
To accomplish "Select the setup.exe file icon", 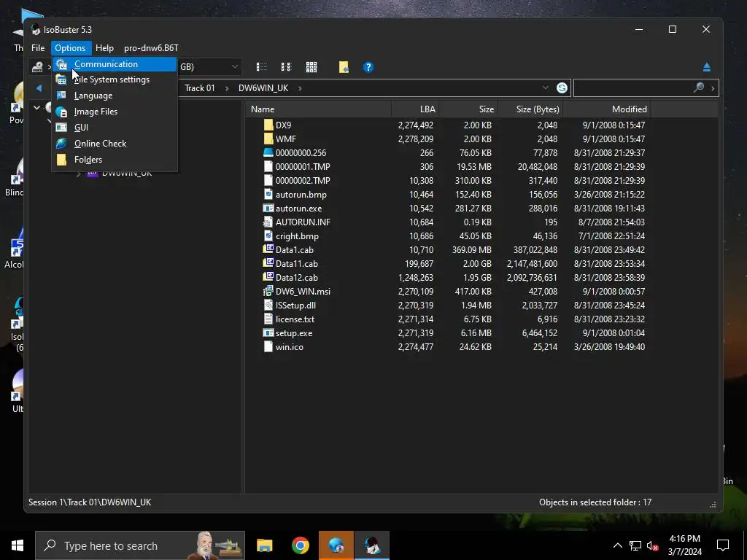I will click(x=268, y=332).
